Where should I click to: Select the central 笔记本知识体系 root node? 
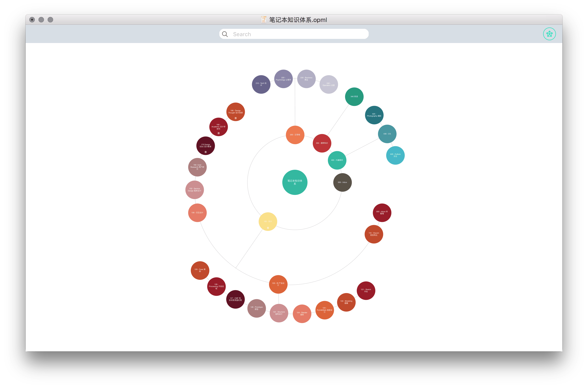295,182
